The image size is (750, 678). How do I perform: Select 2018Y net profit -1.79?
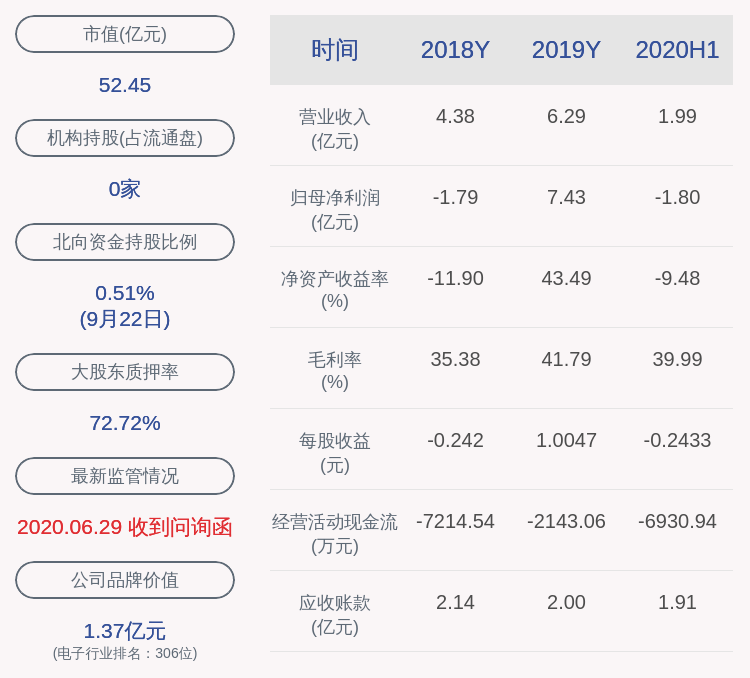(x=455, y=198)
